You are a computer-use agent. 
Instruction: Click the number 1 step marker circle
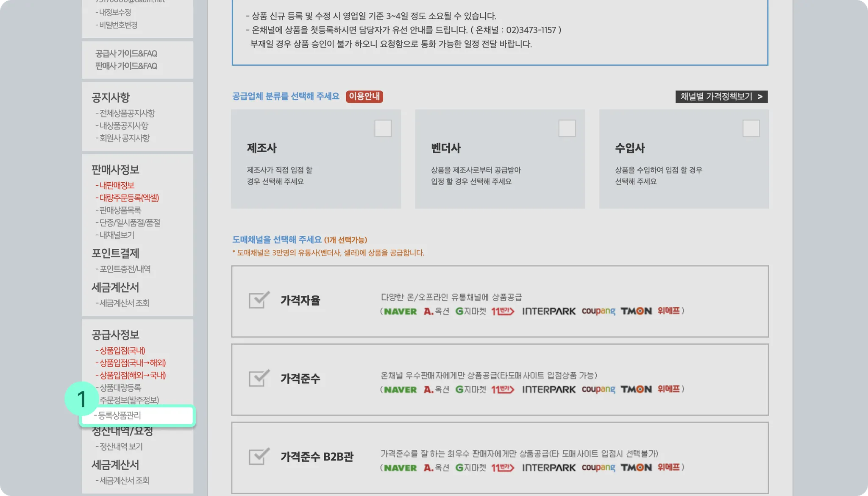81,398
